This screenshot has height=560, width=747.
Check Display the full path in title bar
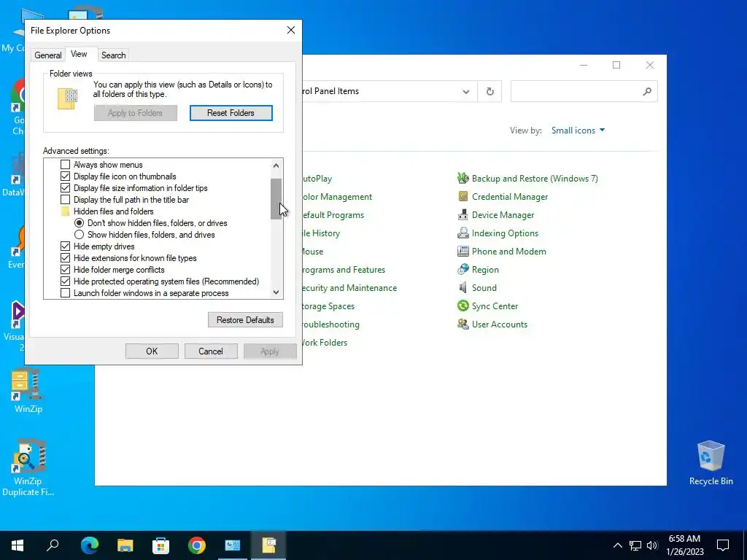65,200
